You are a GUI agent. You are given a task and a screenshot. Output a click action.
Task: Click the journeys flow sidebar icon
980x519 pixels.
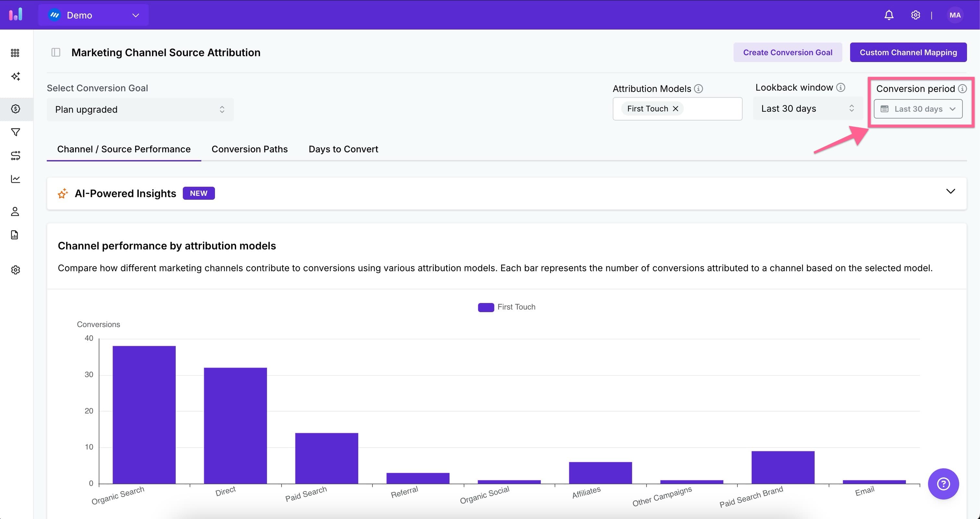(15, 155)
